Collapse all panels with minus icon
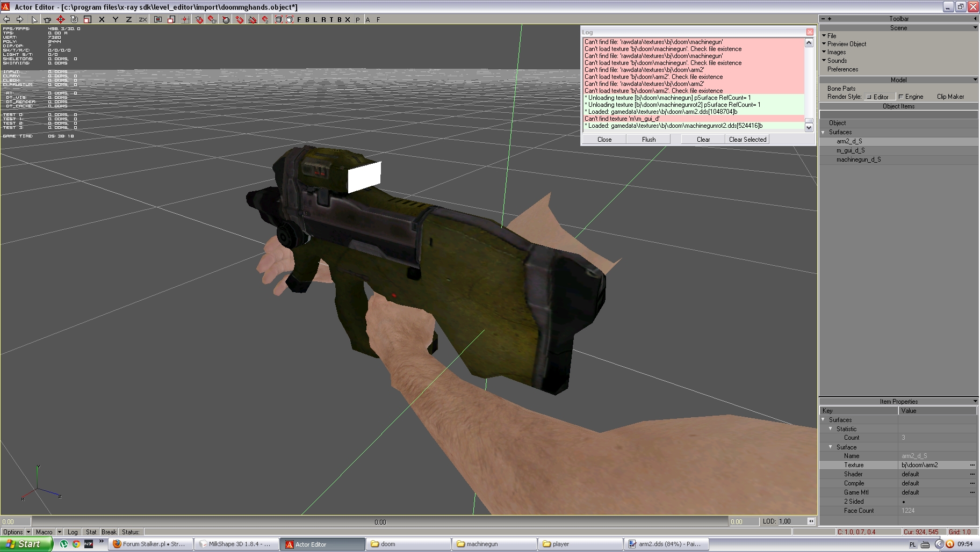 (x=823, y=18)
